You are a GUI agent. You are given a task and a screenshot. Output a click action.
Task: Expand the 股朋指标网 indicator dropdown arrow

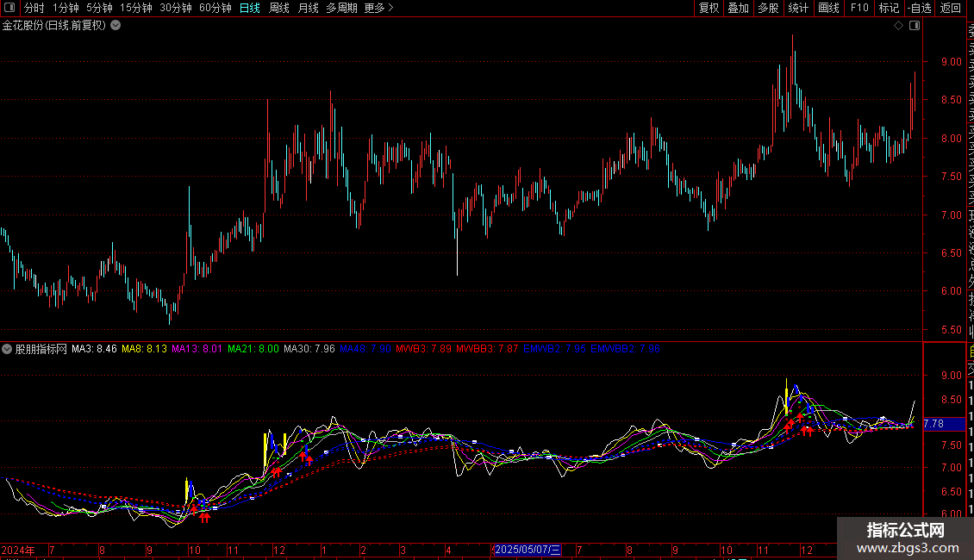[x=7, y=349]
